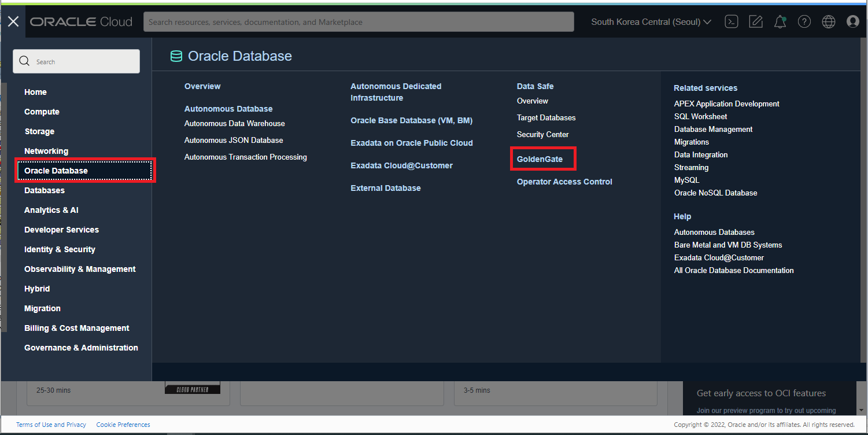Expand the South Korea Central (Seoul) region dropdown
This screenshot has width=868, height=435.
651,22
